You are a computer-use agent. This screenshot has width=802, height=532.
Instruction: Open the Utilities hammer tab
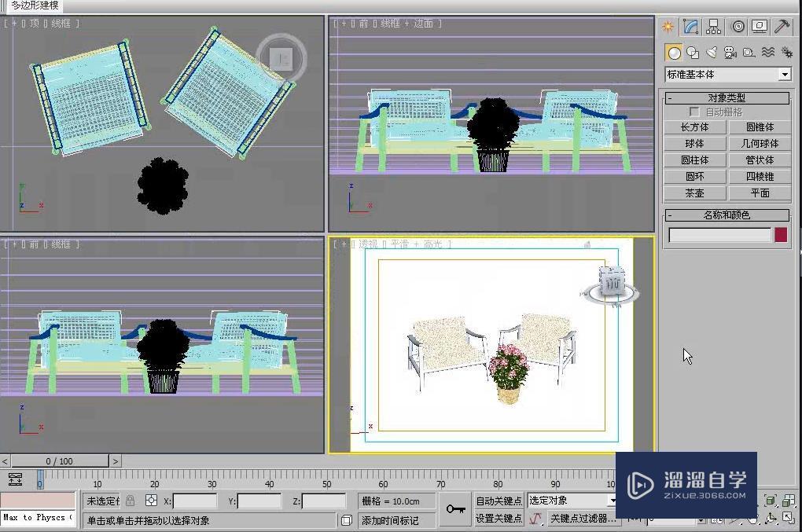[x=782, y=27]
